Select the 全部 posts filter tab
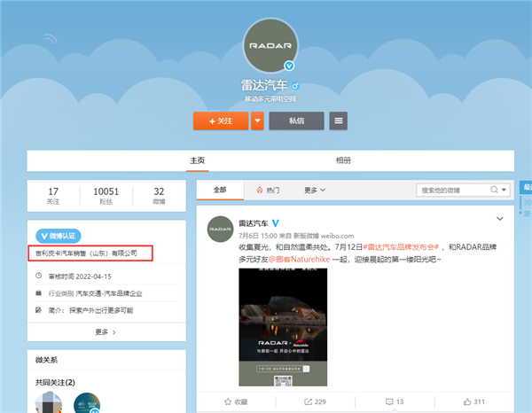The height and width of the screenshot is (413, 532). coord(220,190)
